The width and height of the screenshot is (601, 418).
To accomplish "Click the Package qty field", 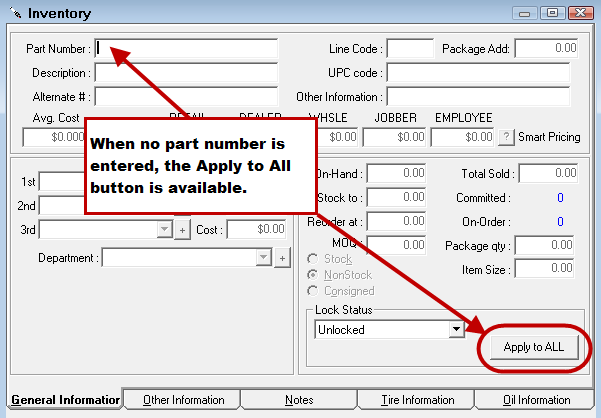I will [546, 245].
